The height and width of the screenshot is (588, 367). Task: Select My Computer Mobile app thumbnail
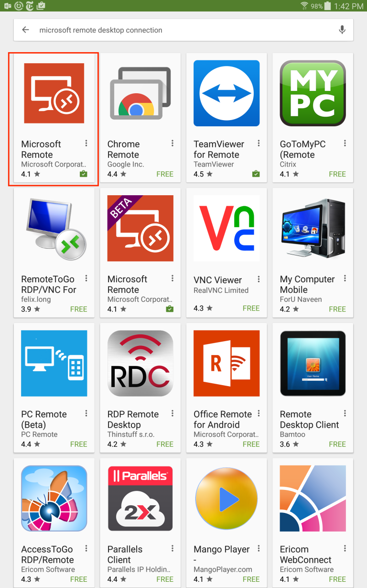tap(313, 228)
